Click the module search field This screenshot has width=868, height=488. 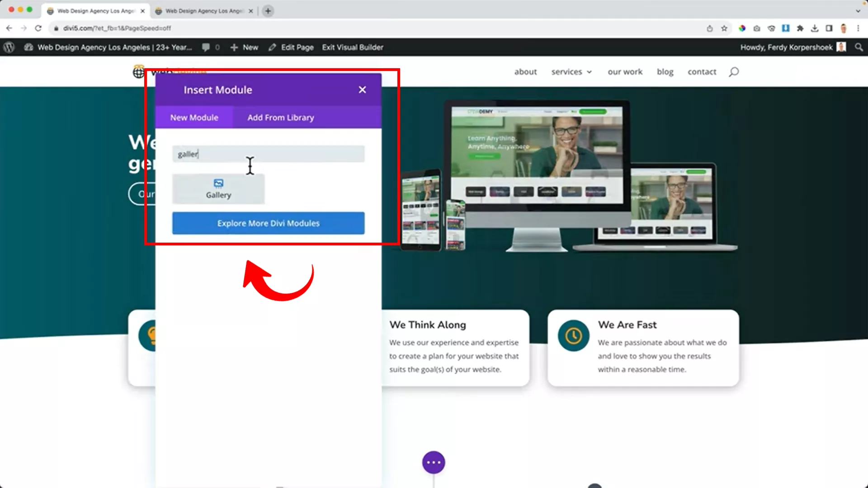(268, 154)
